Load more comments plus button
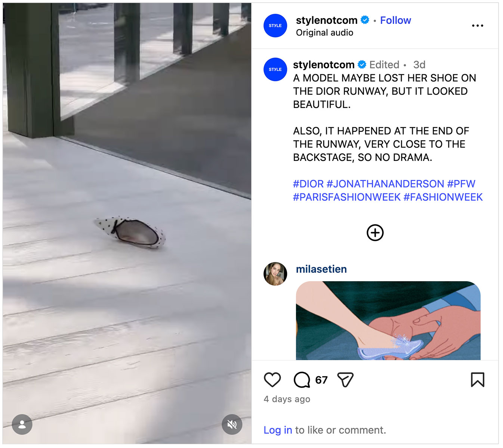503x448 pixels. (x=375, y=233)
